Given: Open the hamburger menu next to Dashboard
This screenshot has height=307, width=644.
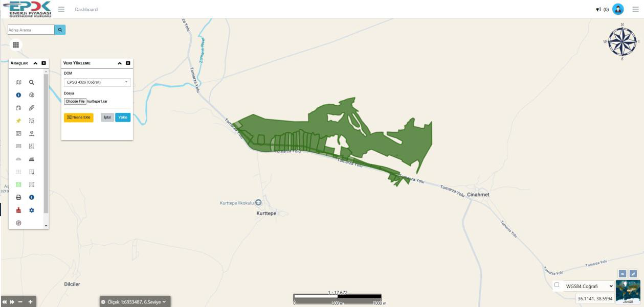Looking at the screenshot, I should pos(61,9).
